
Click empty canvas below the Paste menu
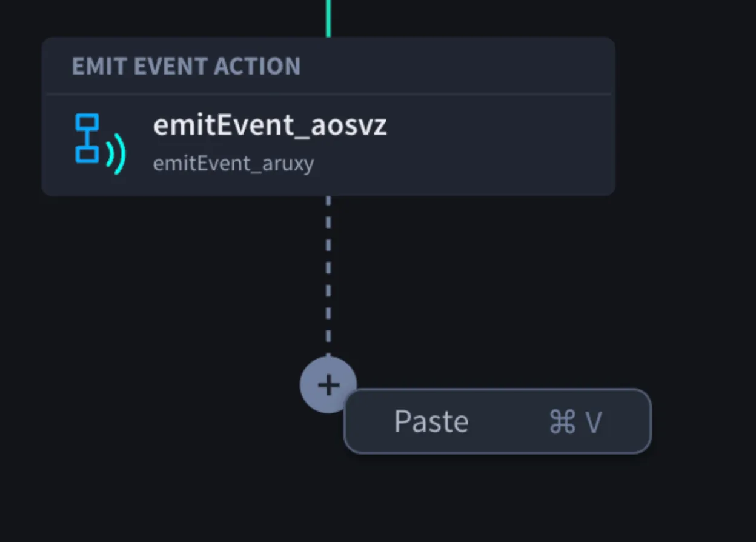click(497, 497)
